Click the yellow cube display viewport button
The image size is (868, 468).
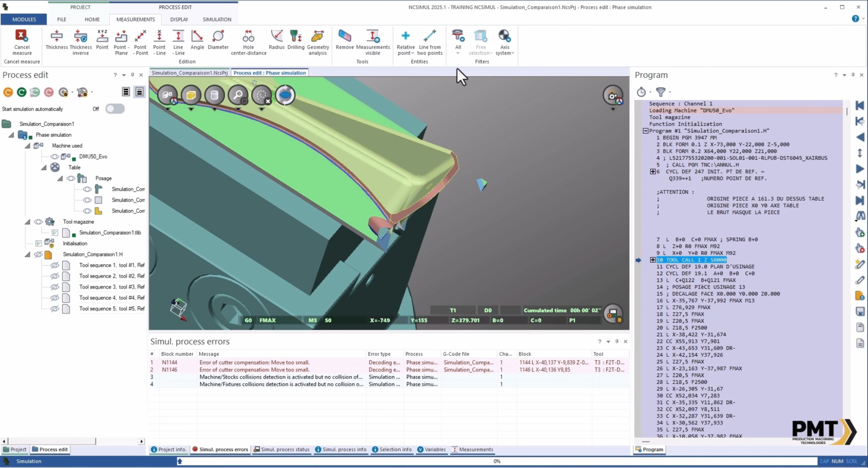pos(191,95)
